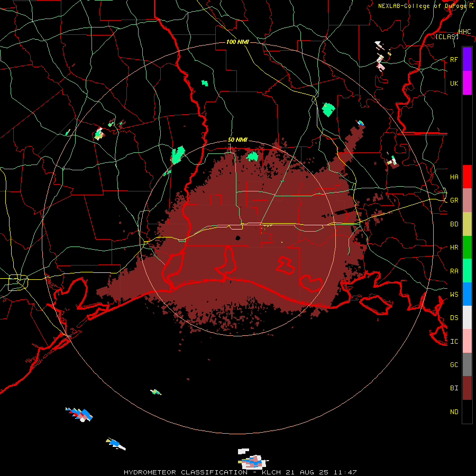The width and height of the screenshot is (476, 476).
Task: Click the GC gray legend swatch
Action: 467,364
